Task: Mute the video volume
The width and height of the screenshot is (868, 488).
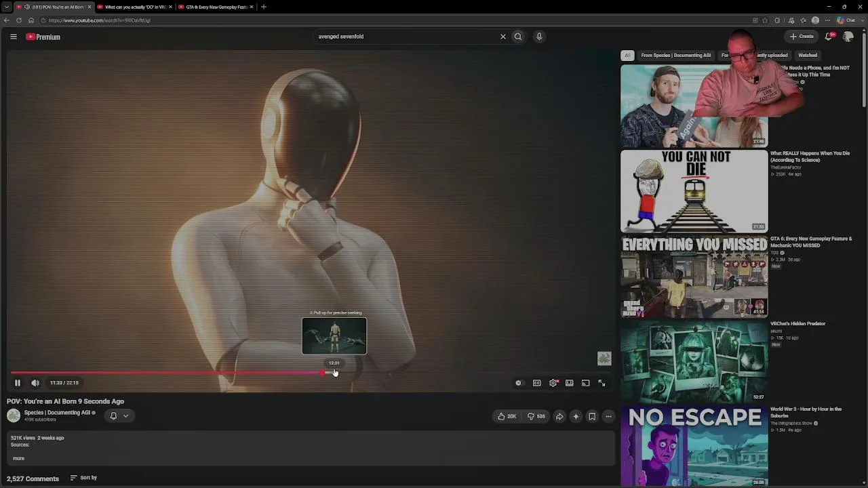Action: click(35, 383)
